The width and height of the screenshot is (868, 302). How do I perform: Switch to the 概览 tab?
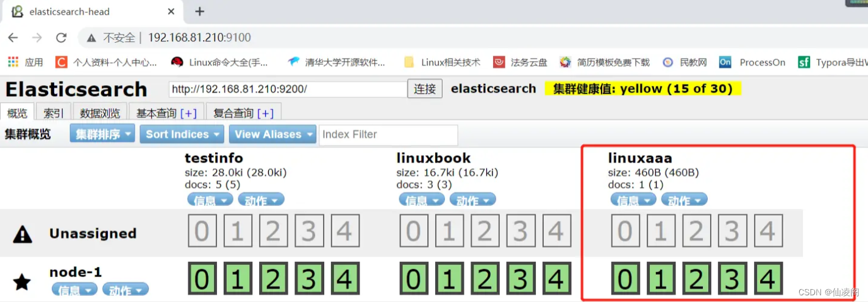[17, 113]
